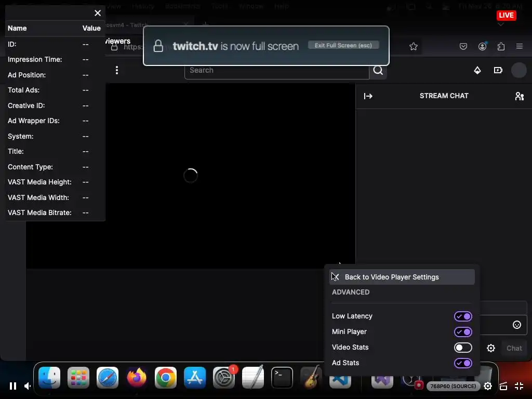Click the STREAM CHAT header text
This screenshot has width=532, height=399.
[444, 96]
